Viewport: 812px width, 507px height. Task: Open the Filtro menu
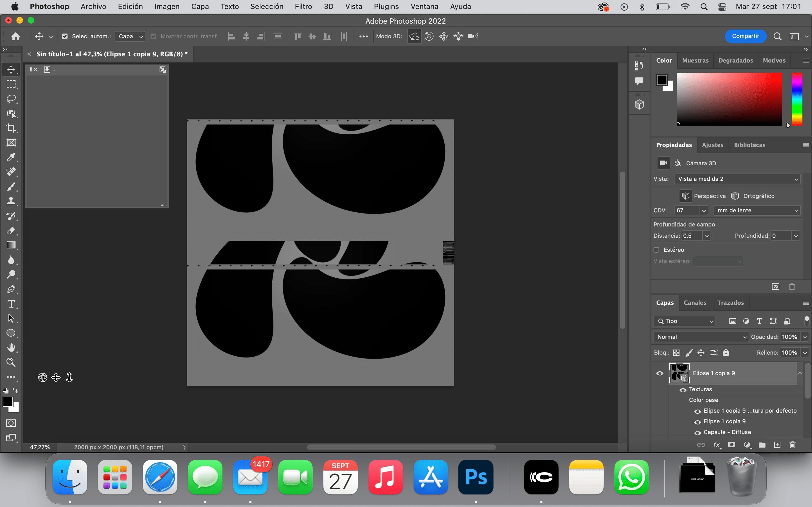(303, 6)
